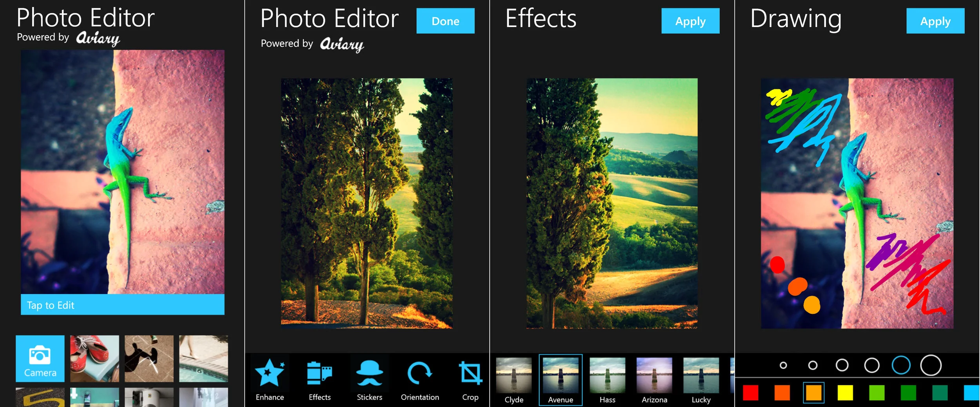Open the Effects tool
980x407 pixels.
click(x=319, y=380)
